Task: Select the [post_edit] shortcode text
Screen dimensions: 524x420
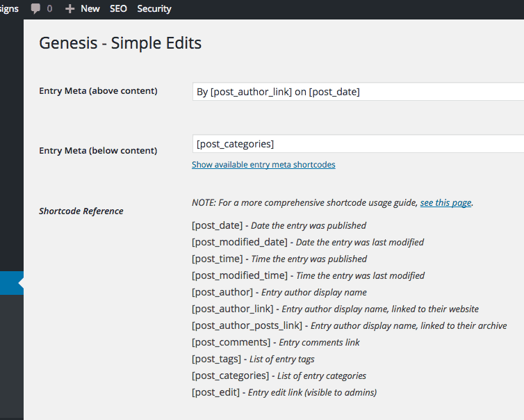Action: (215, 392)
